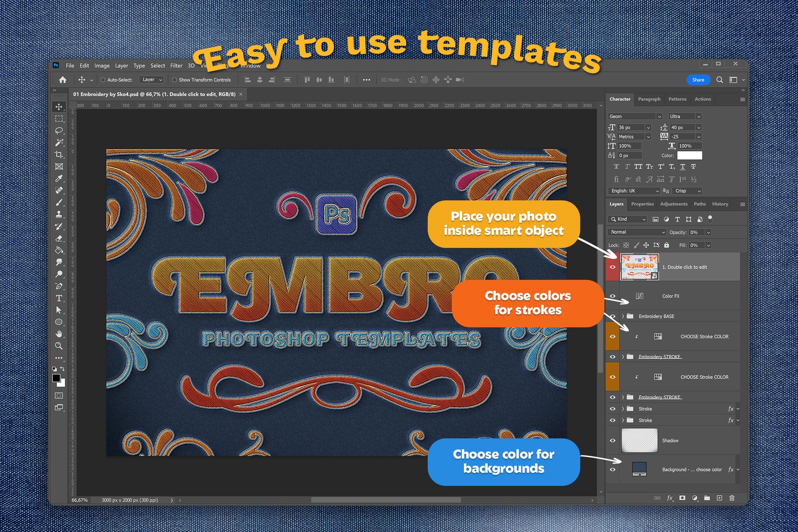Enable Show Transform Controls checkbox
Viewport: 798px width, 532px height.
point(175,80)
